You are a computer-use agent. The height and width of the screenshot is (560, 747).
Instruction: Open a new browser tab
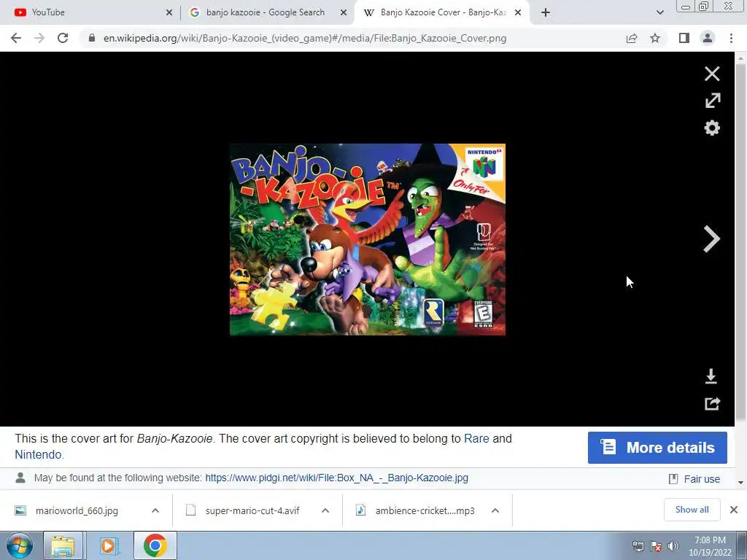(546, 12)
